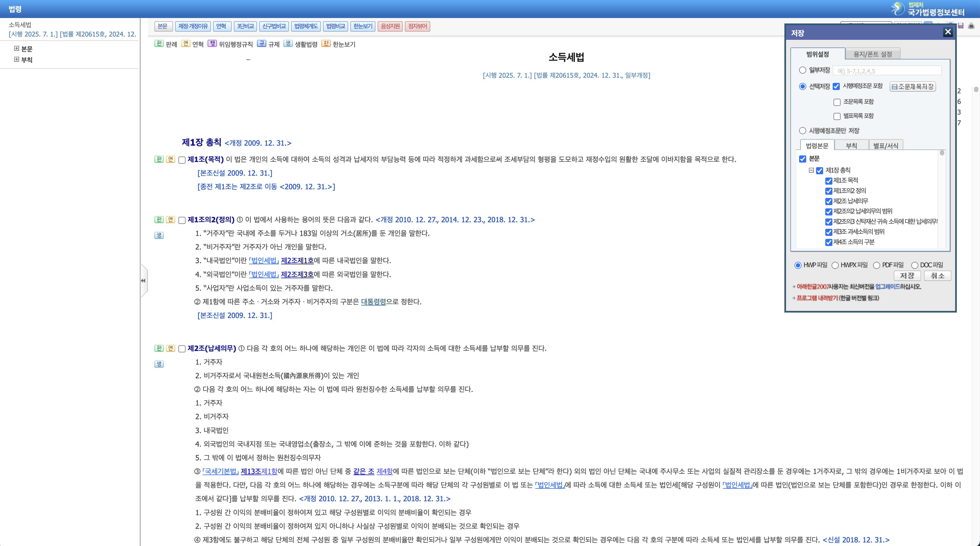The image size is (980, 546).
Task: Uncheck the 본문 checkbox in the dialog tree
Action: (803, 159)
